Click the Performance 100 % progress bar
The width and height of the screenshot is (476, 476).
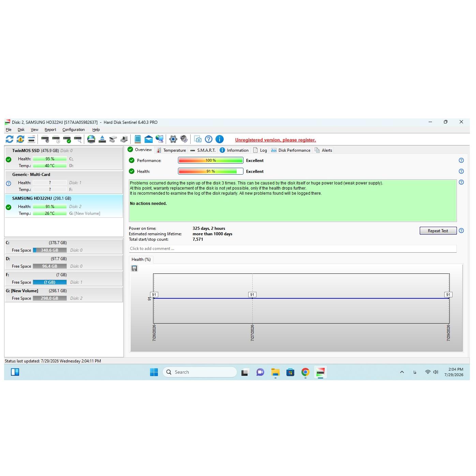[211, 160]
